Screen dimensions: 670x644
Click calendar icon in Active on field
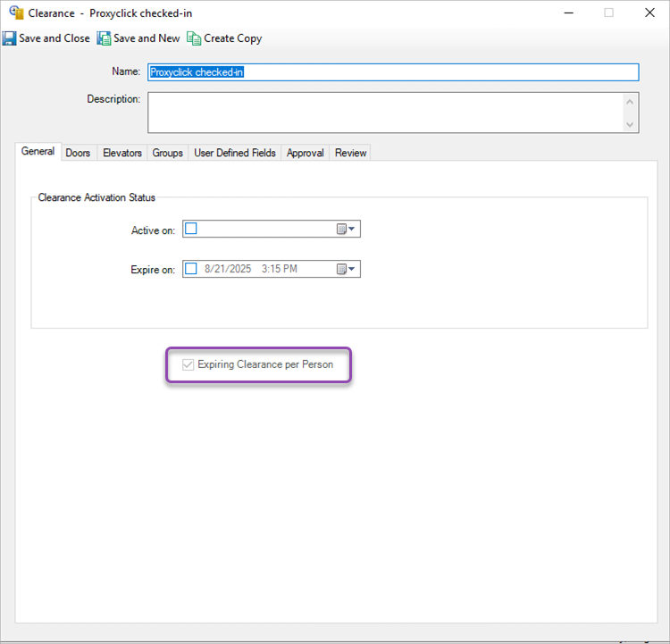(341, 230)
